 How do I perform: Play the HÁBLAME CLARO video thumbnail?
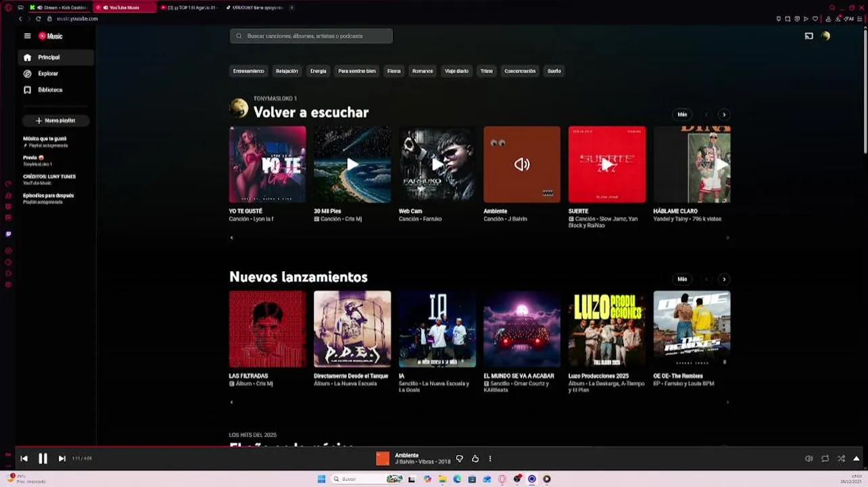click(692, 164)
